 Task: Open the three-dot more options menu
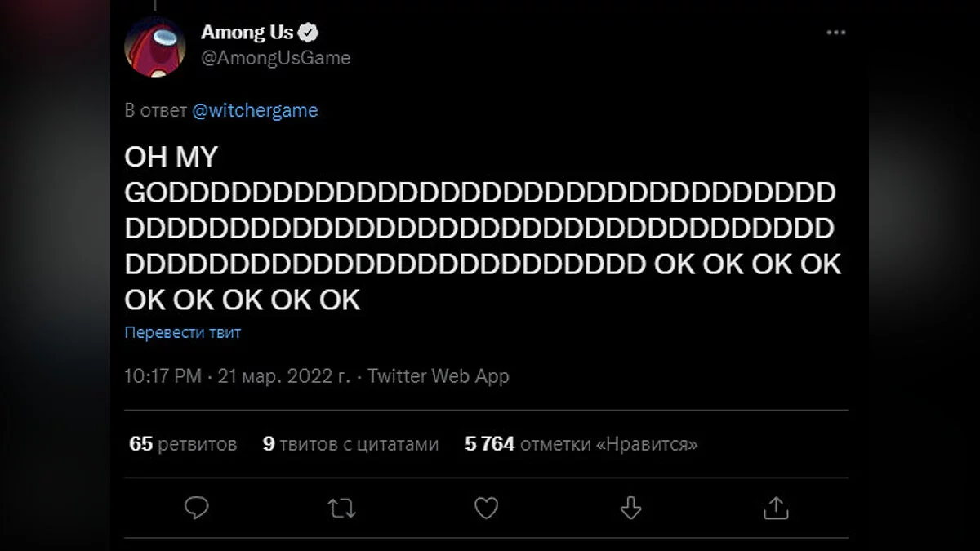tap(836, 33)
